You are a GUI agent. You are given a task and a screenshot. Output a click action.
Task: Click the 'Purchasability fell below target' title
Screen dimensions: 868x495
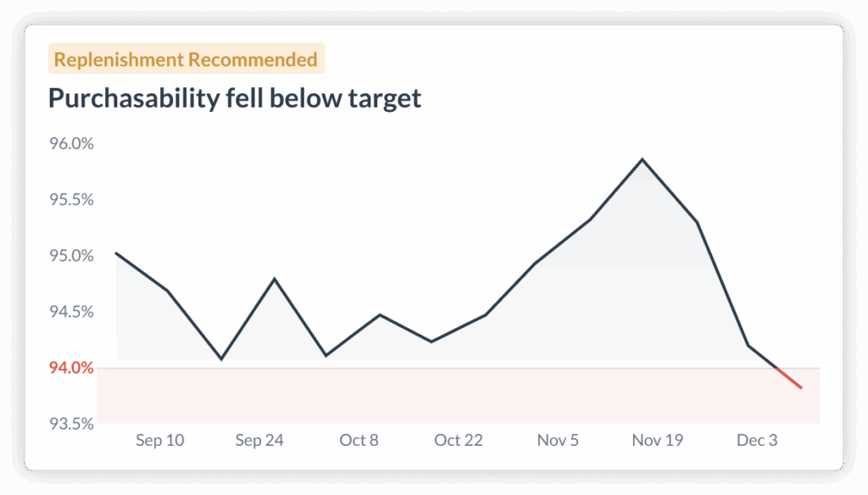(235, 98)
